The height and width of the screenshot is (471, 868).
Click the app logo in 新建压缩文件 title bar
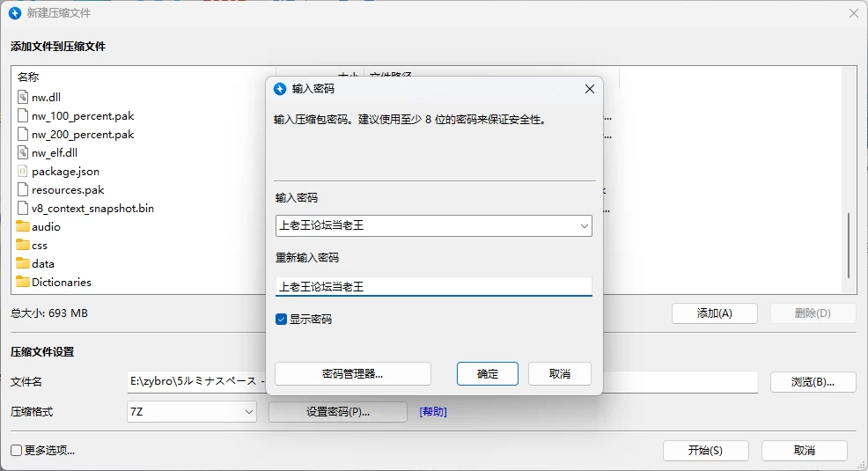click(x=15, y=12)
